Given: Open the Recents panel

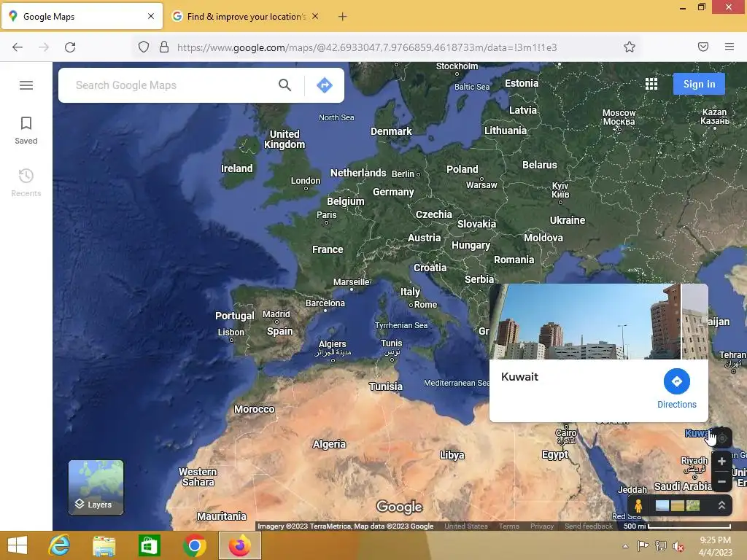Looking at the screenshot, I should (26, 182).
